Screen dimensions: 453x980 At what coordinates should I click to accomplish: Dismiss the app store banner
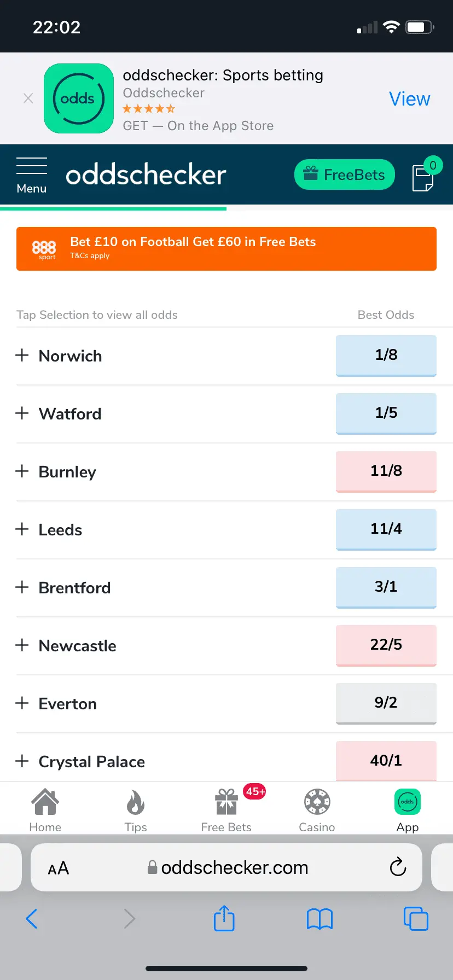coord(28,98)
